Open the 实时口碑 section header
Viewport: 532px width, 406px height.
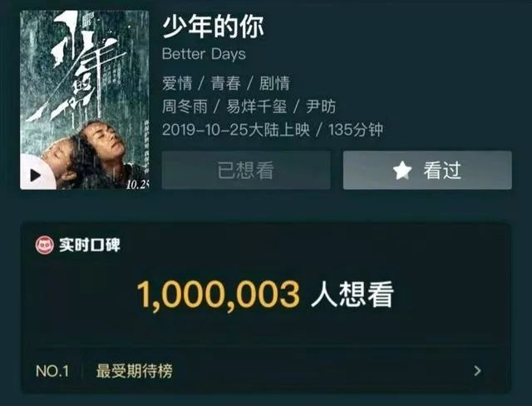pos(77,245)
